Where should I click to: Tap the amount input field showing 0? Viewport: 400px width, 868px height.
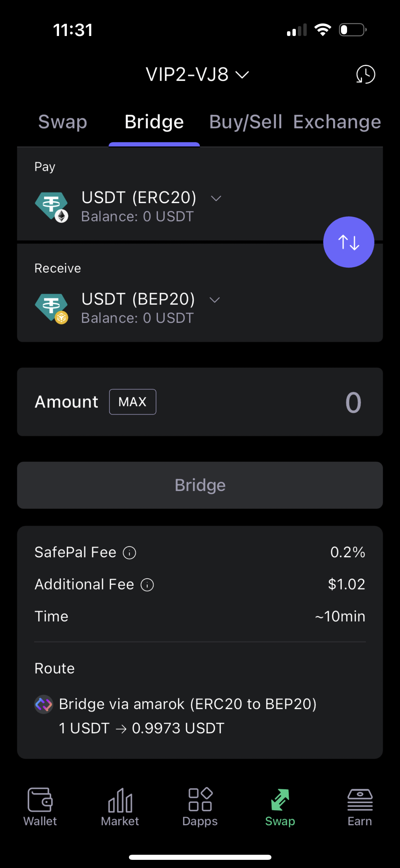click(353, 402)
